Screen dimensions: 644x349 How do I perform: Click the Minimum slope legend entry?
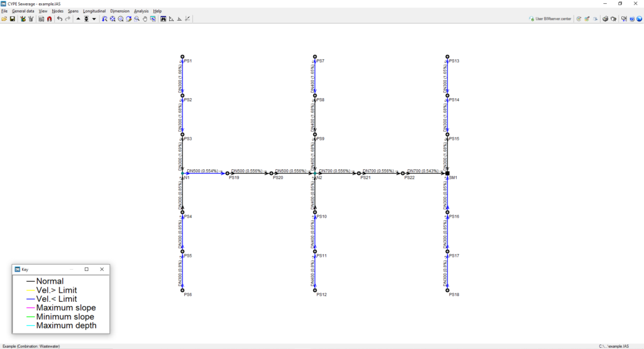[65, 317]
